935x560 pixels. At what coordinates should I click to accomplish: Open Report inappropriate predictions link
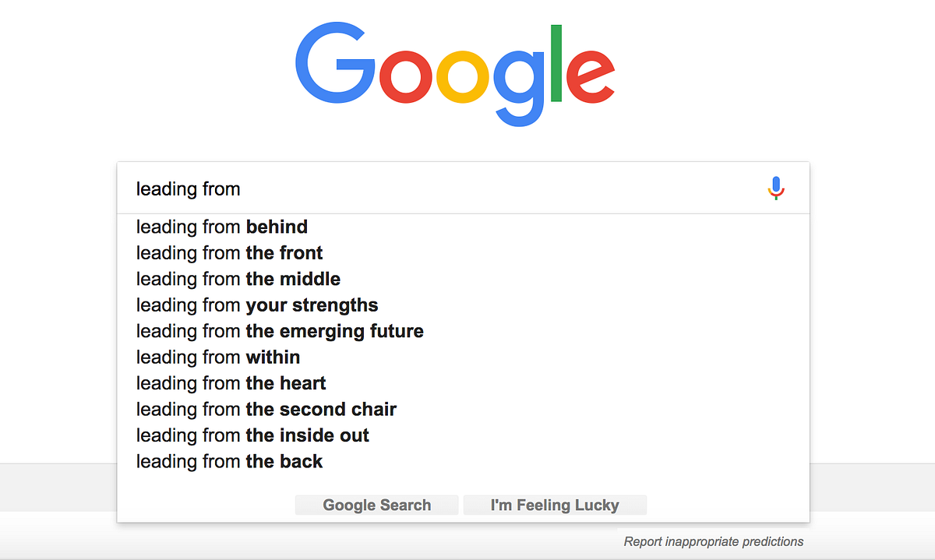click(713, 541)
